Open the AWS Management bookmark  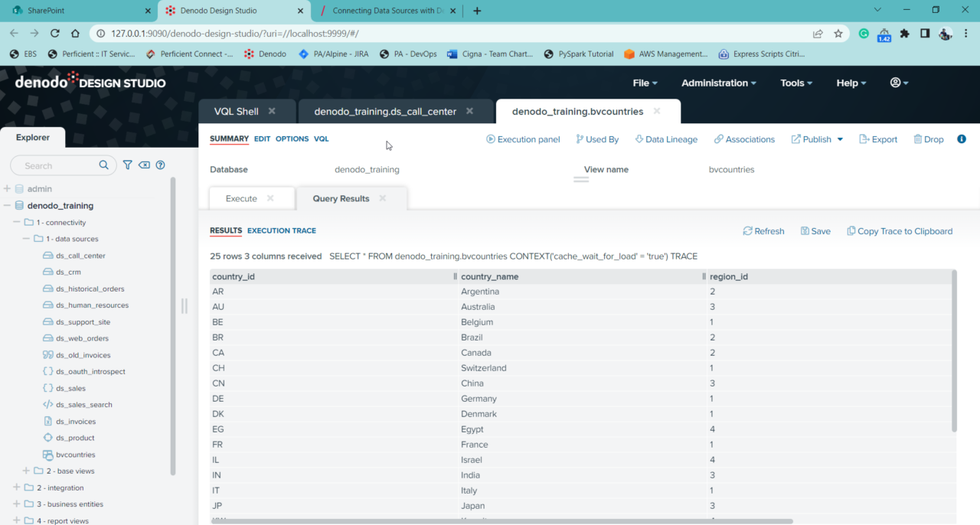pos(665,54)
